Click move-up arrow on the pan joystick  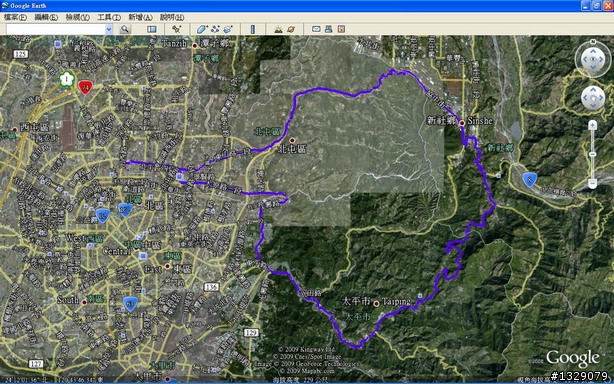click(x=593, y=91)
